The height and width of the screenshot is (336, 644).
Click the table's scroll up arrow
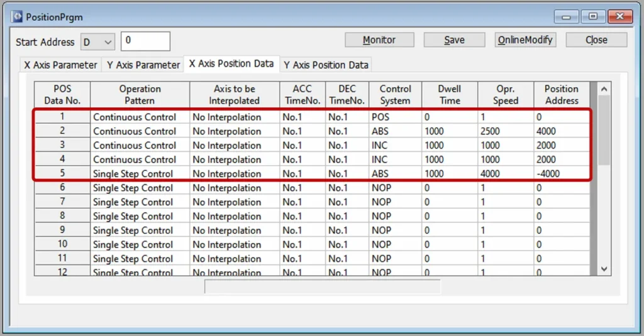[x=604, y=89]
